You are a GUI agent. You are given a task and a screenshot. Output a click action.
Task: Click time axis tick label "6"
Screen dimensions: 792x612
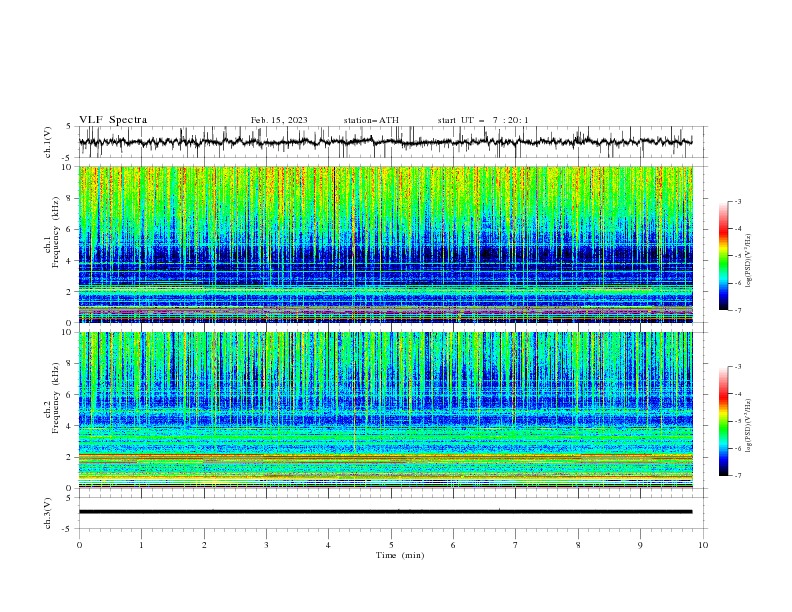(x=453, y=545)
